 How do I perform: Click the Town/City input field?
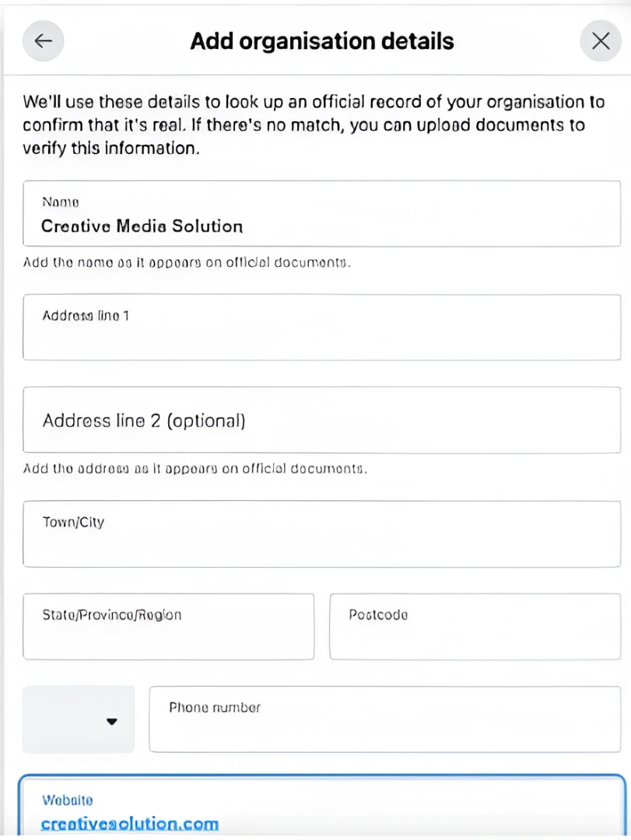pyautogui.click(x=321, y=534)
